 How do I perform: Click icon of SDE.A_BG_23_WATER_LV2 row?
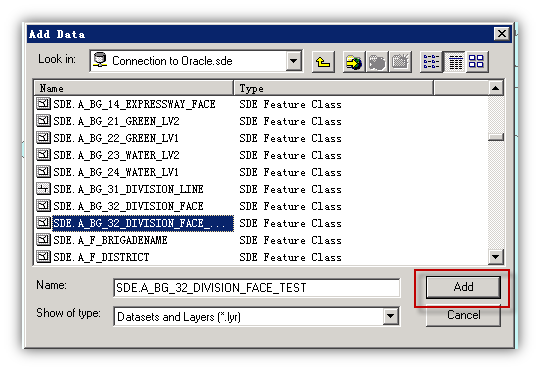pos(43,155)
